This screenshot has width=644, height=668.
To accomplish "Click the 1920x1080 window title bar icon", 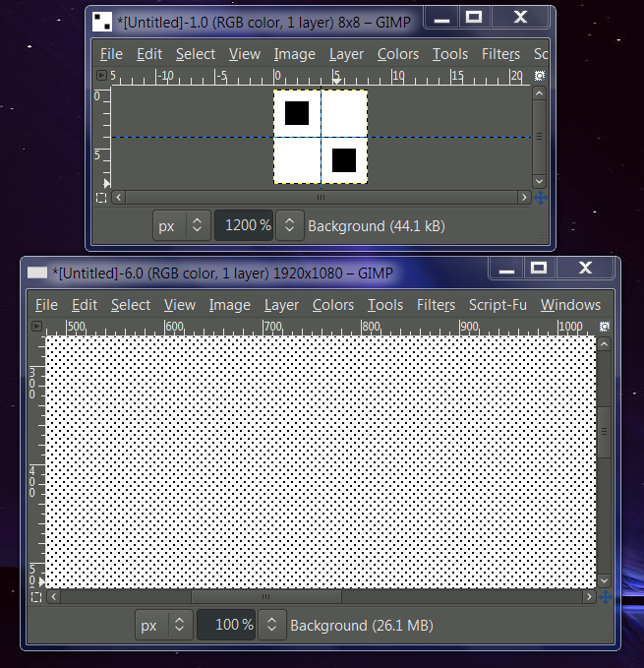I will coord(37,273).
